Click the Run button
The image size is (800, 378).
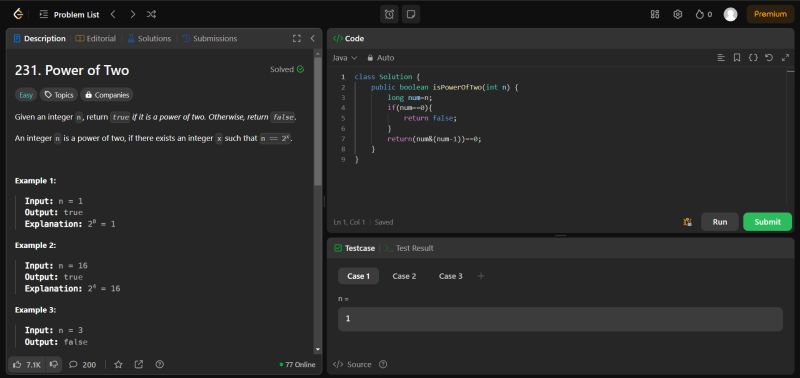pyautogui.click(x=720, y=222)
